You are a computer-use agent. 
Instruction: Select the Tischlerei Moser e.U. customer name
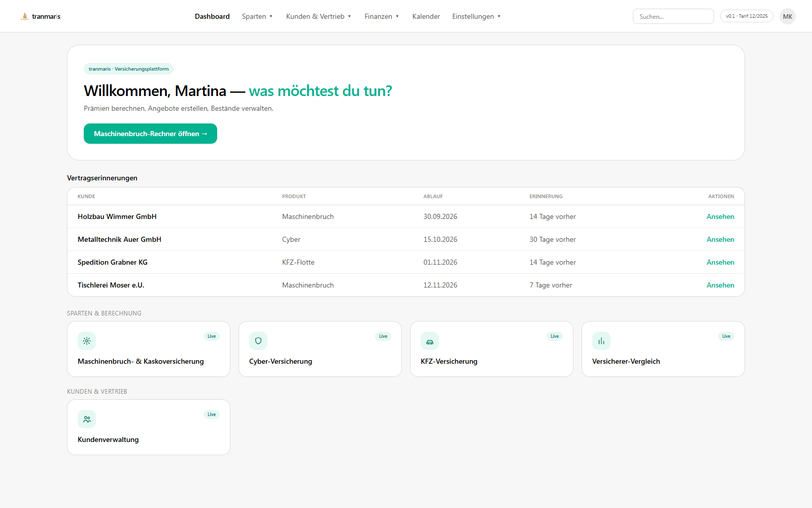click(111, 285)
